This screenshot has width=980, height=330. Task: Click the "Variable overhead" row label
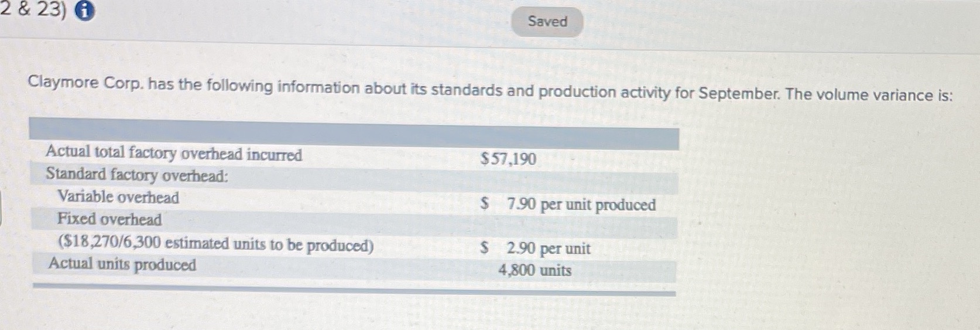(x=118, y=197)
